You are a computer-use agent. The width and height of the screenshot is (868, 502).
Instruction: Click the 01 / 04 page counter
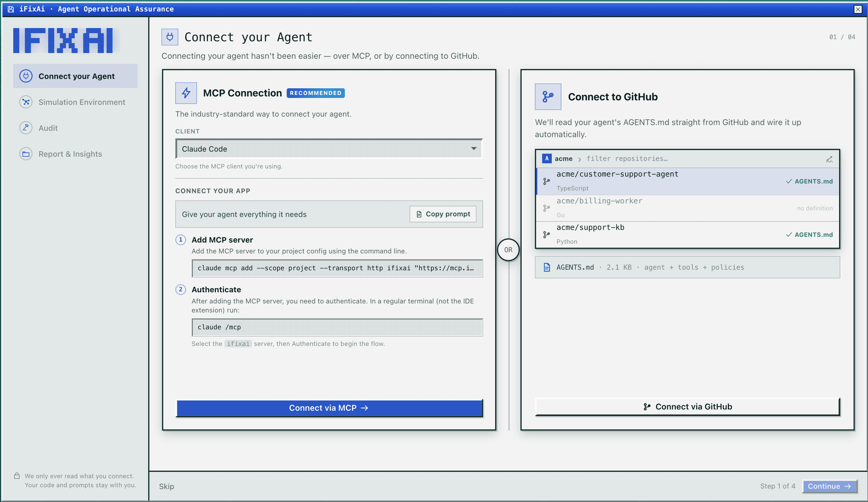click(x=842, y=37)
